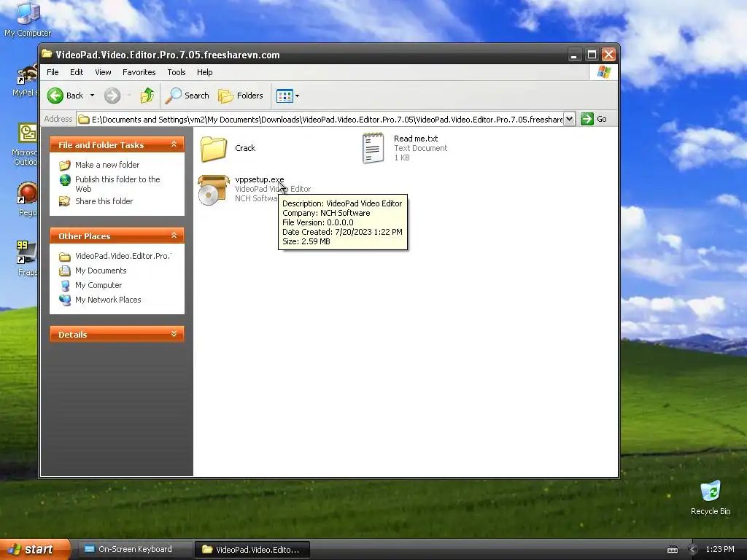This screenshot has height=560, width=747.
Task: Click Publish this folder to the Web
Action: [117, 184]
